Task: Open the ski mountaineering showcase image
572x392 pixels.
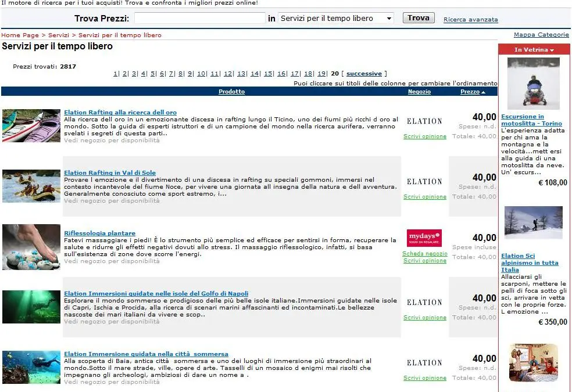Action: click(x=533, y=222)
